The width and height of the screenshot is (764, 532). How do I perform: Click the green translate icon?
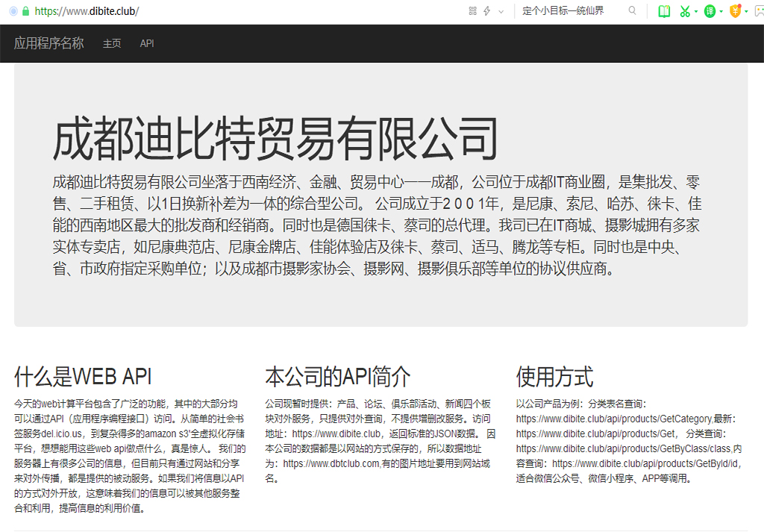pyautogui.click(x=710, y=11)
